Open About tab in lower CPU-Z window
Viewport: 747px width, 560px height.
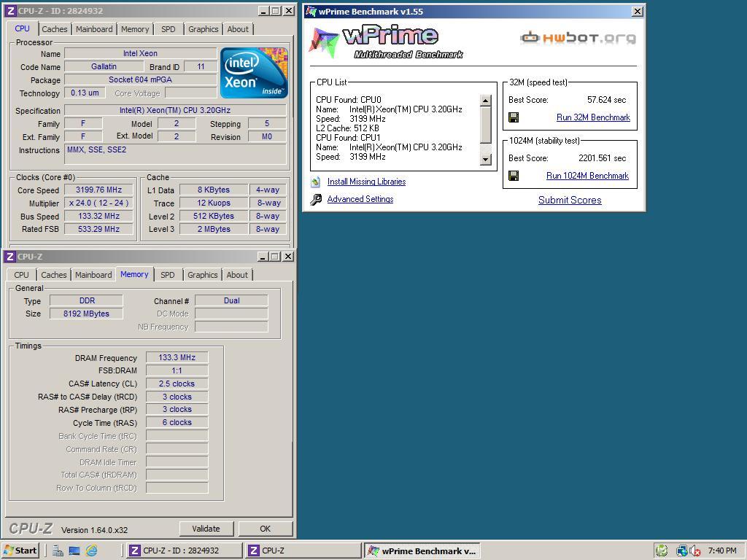[x=237, y=275]
